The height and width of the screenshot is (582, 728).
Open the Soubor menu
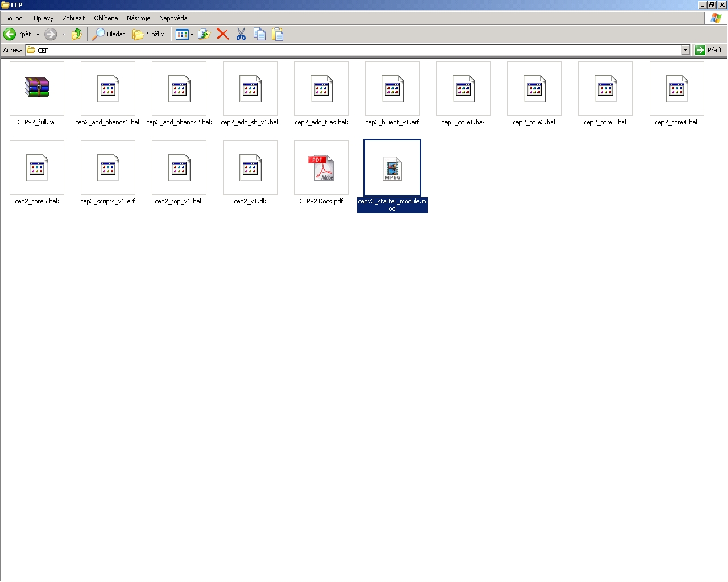(15, 18)
